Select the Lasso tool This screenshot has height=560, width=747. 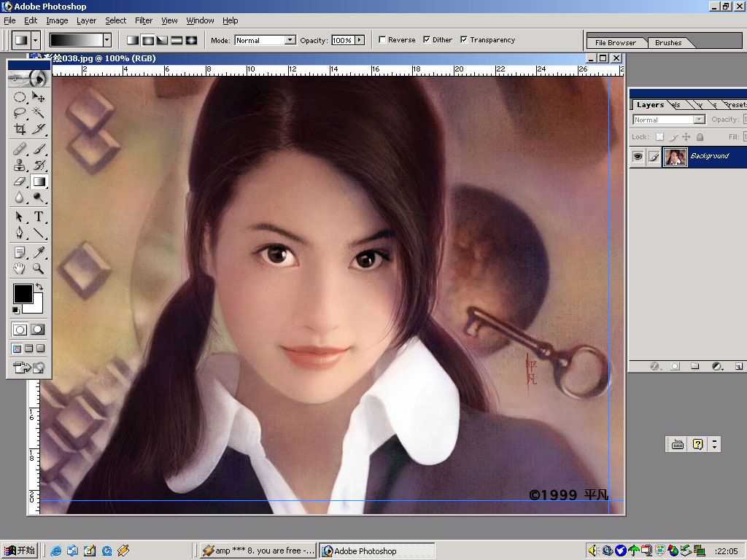tap(20, 113)
